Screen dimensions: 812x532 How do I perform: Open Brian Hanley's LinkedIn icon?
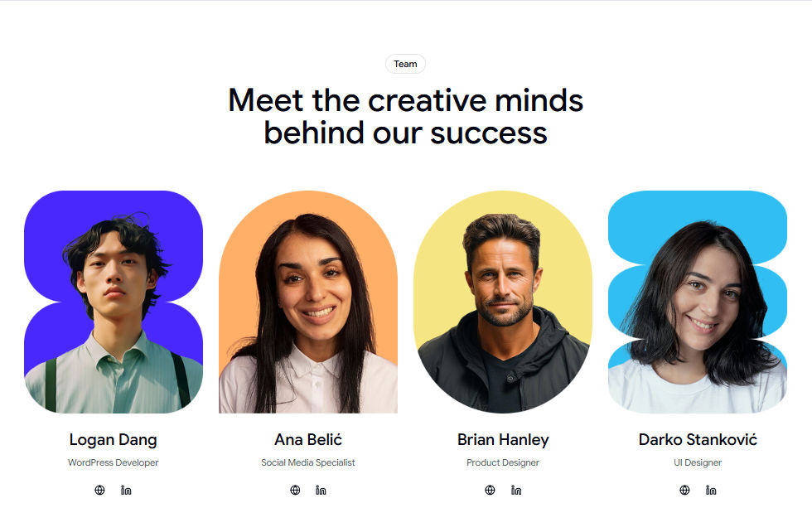click(516, 490)
